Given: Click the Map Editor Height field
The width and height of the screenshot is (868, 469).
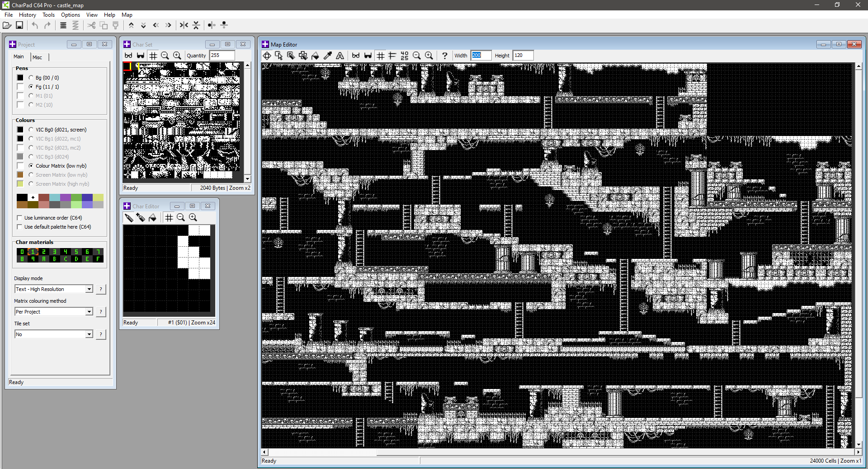Looking at the screenshot, I should click(x=523, y=56).
